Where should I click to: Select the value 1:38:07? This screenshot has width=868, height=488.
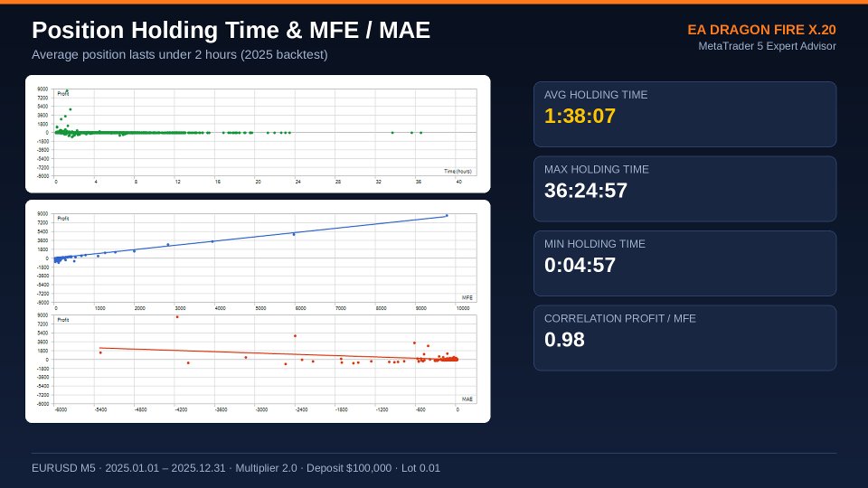pyautogui.click(x=580, y=117)
